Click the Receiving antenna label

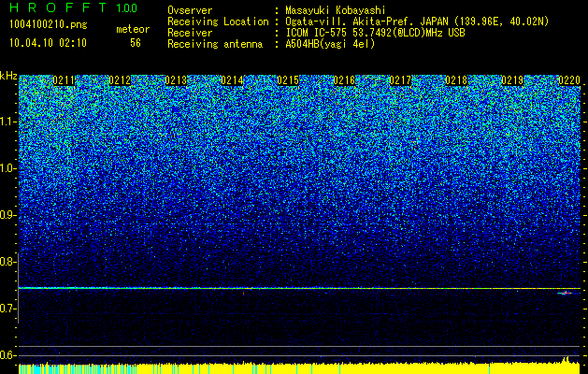pos(215,44)
